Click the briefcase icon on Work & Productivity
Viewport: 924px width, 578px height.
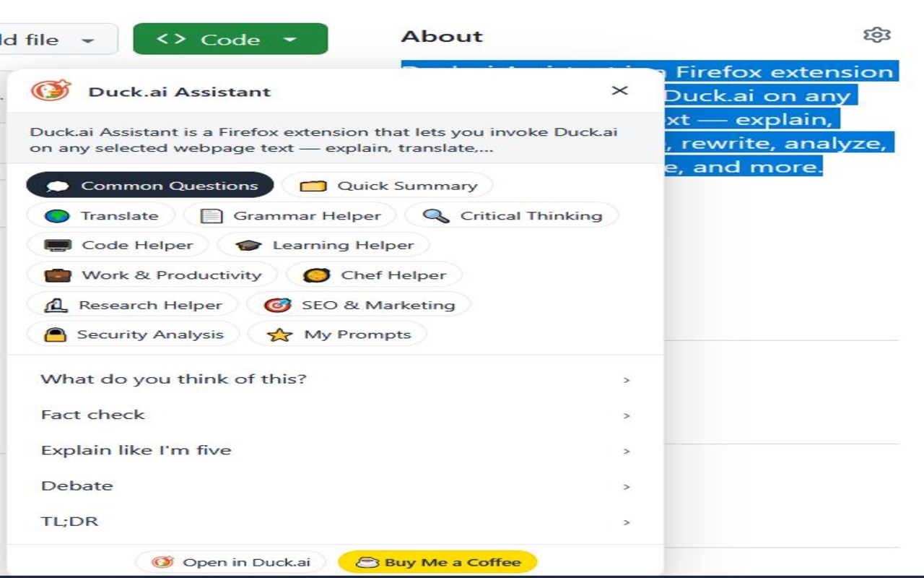click(x=57, y=275)
